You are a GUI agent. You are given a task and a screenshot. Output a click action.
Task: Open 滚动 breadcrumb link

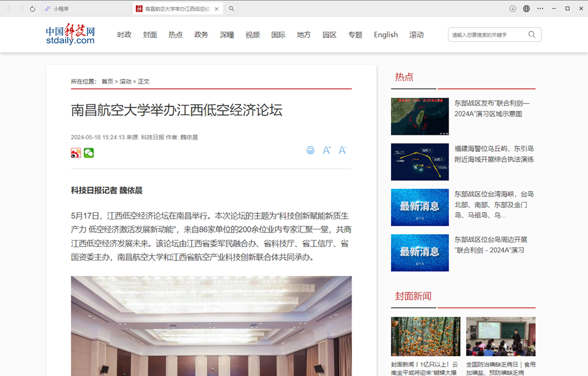coord(126,81)
